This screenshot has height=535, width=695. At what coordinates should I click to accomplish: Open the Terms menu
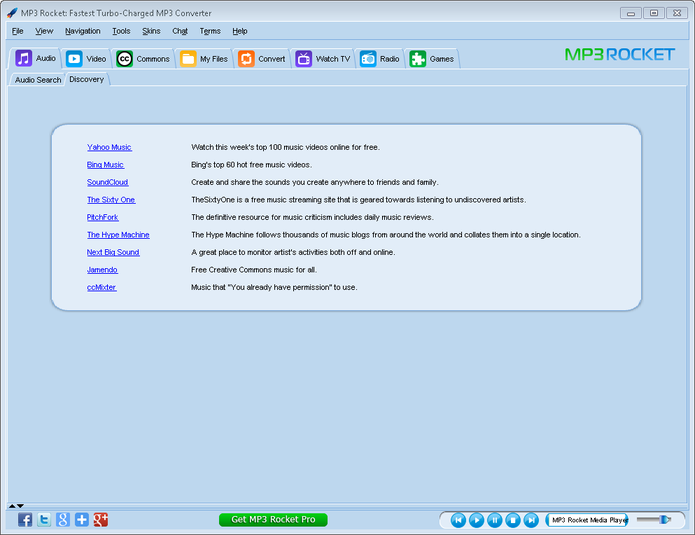point(210,31)
